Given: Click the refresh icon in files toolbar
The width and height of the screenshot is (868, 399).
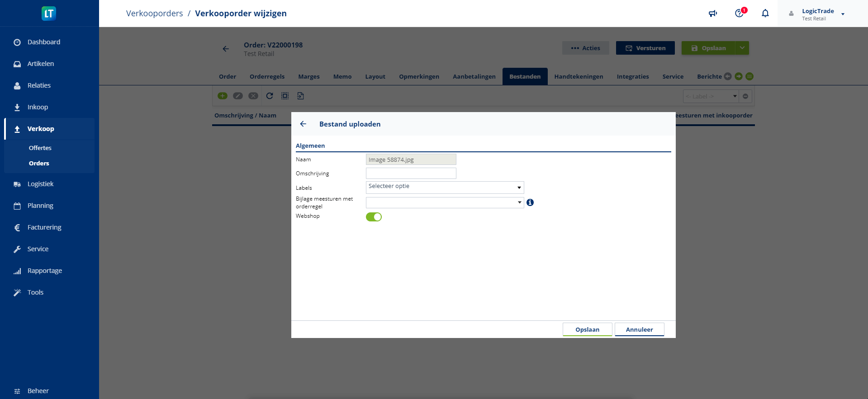Looking at the screenshot, I should (x=270, y=96).
